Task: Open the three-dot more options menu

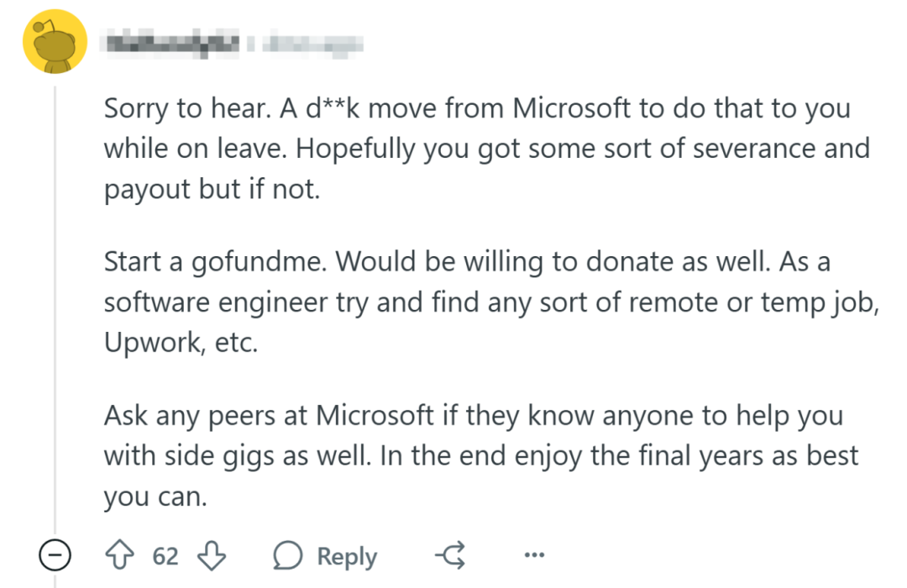Action: pos(534,555)
